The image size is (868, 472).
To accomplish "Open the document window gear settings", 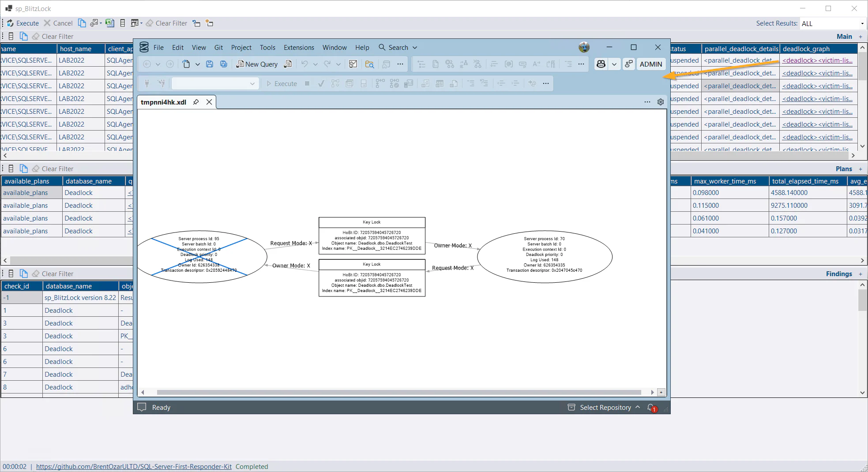I will [x=661, y=102].
